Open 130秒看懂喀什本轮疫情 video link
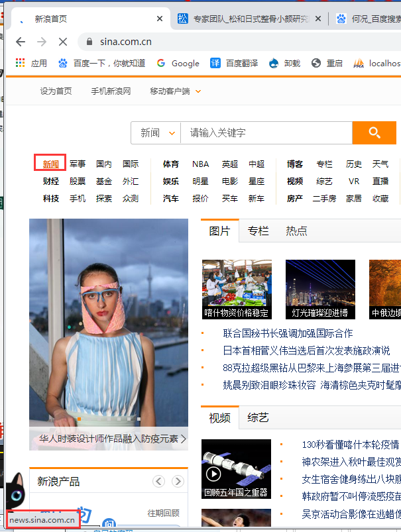The image size is (401, 532). [351, 445]
